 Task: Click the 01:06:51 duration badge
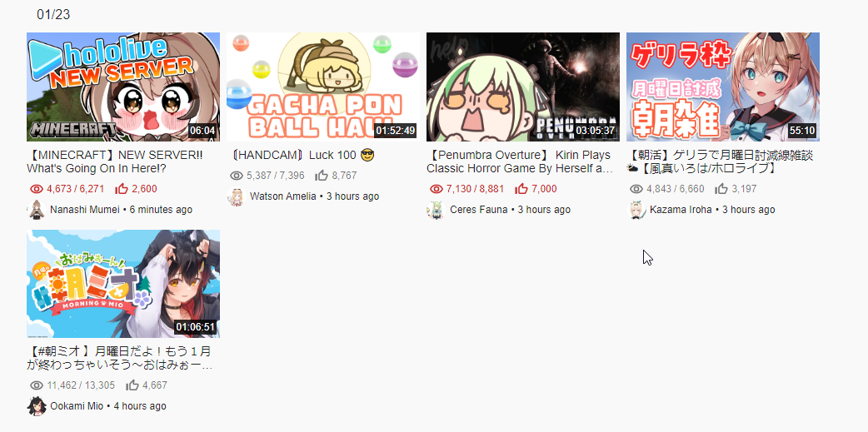pyautogui.click(x=196, y=327)
